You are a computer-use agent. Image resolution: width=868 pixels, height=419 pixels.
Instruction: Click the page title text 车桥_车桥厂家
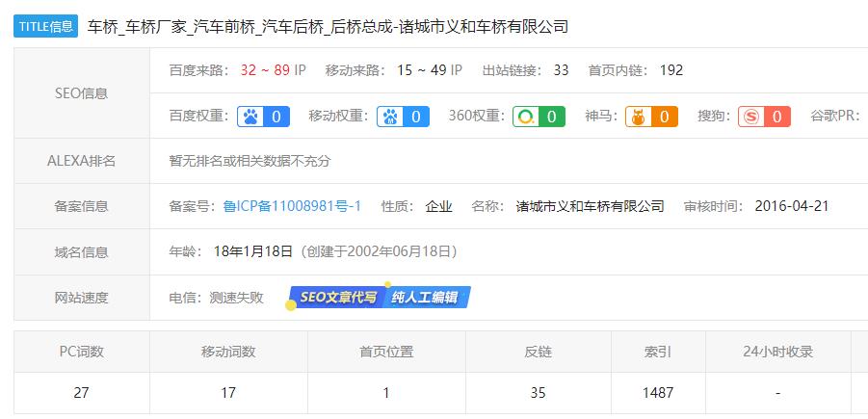[137, 27]
